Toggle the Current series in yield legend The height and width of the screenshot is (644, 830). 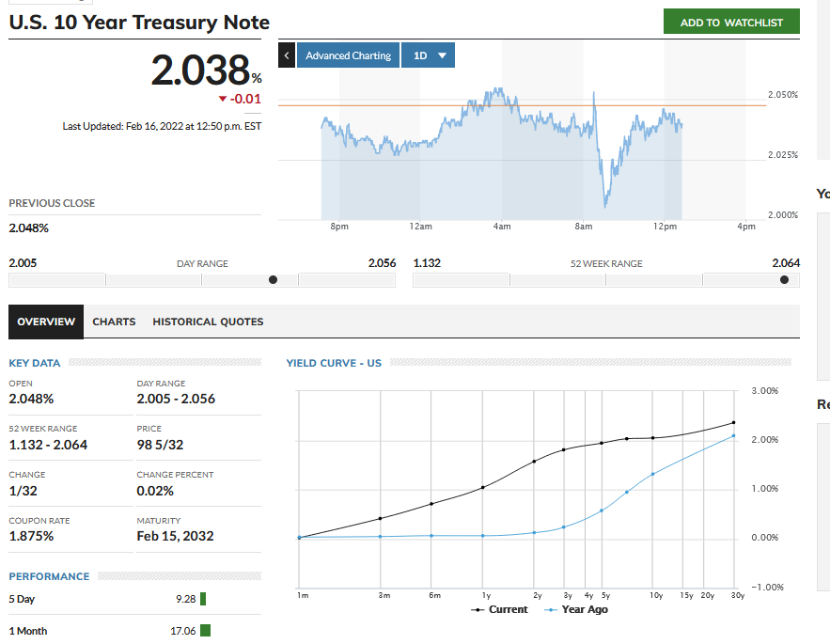tap(499, 609)
